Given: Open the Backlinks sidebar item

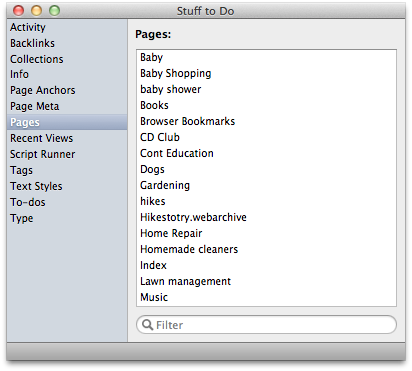Looking at the screenshot, I should pyautogui.click(x=67, y=43).
